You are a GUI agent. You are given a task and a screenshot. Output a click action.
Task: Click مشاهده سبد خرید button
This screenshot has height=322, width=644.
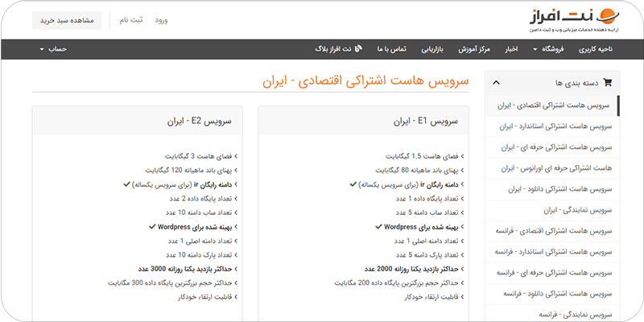pos(67,21)
